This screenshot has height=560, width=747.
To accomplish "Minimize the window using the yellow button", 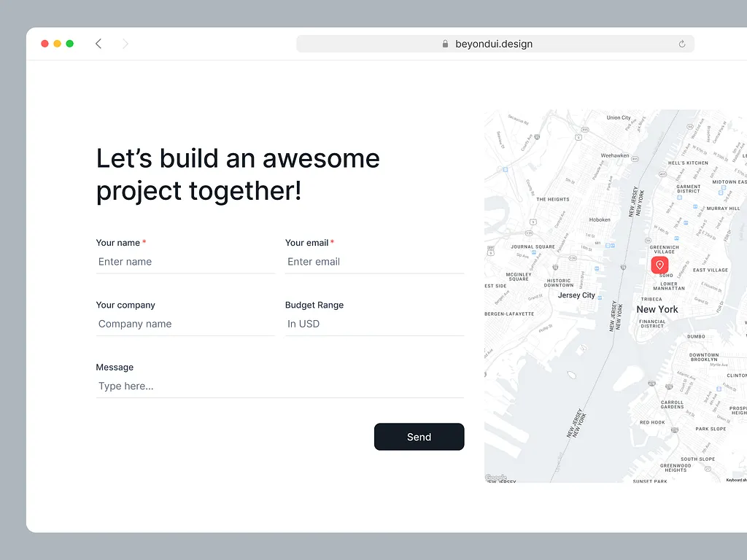I will pos(57,44).
